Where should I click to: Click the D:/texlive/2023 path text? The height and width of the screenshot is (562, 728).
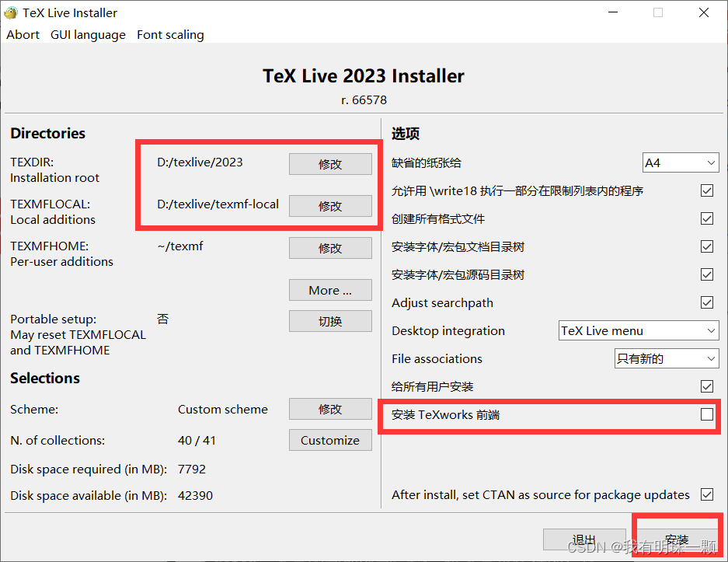(x=200, y=162)
